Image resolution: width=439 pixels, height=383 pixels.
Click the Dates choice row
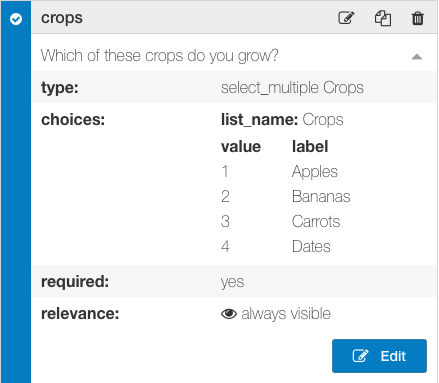click(276, 246)
